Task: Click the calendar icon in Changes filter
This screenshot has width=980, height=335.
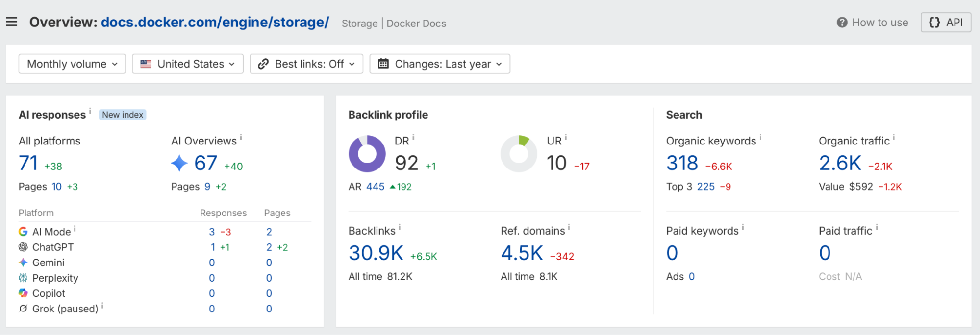Action: click(x=383, y=64)
